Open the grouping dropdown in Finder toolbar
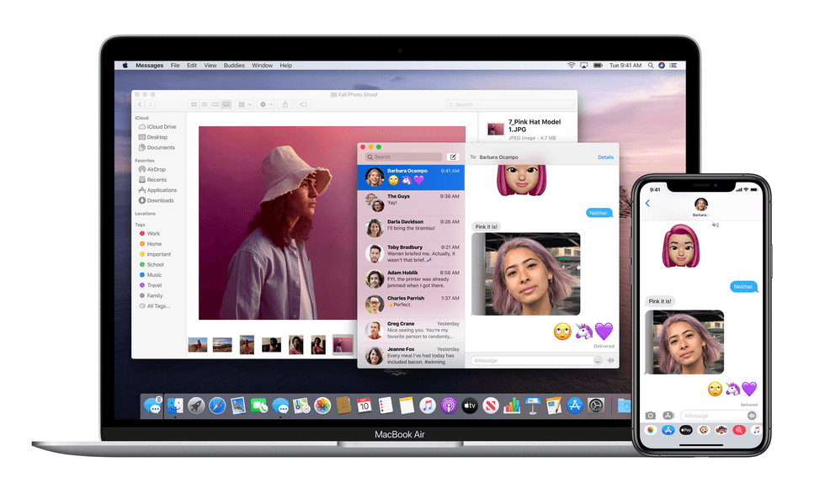Screen dimensions: 825x504 tap(243, 104)
